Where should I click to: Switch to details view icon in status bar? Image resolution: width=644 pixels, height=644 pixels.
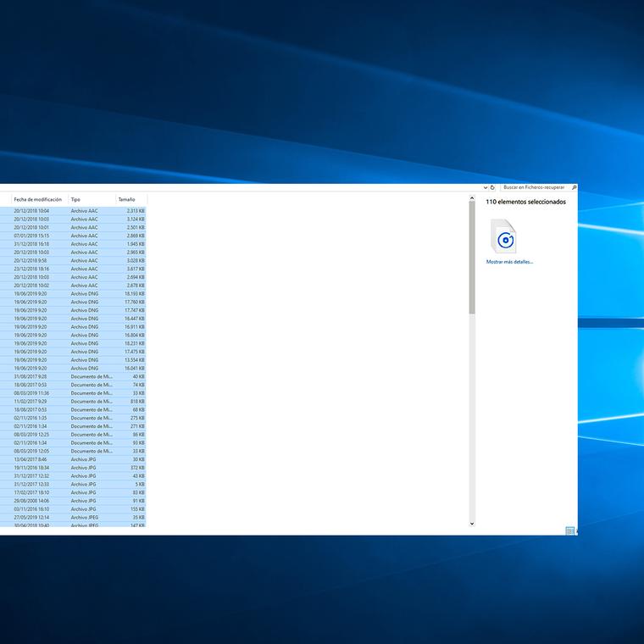569,530
